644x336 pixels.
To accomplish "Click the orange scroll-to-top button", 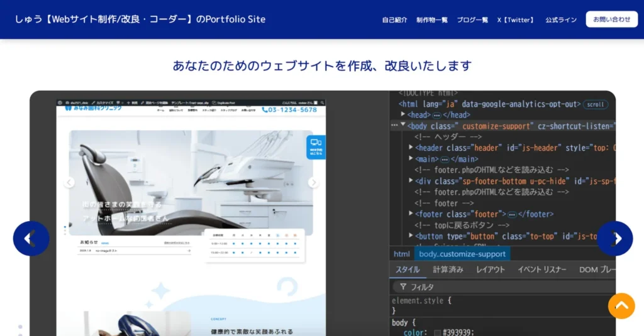I will (621, 306).
